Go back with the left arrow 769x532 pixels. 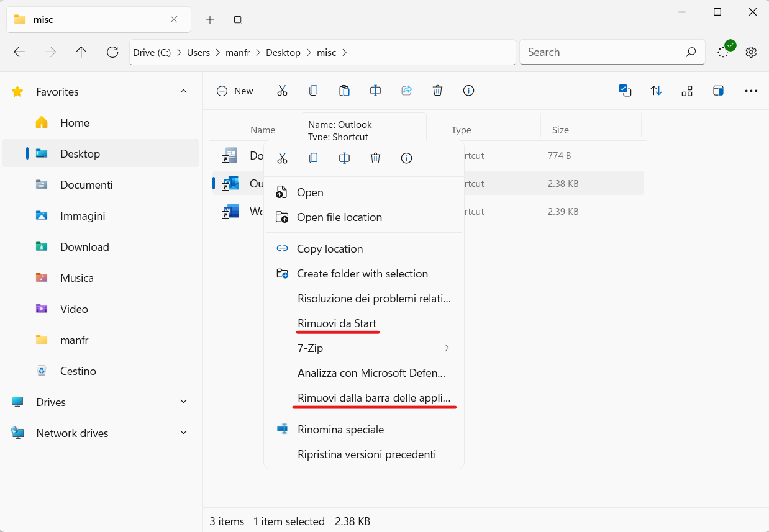pyautogui.click(x=19, y=52)
